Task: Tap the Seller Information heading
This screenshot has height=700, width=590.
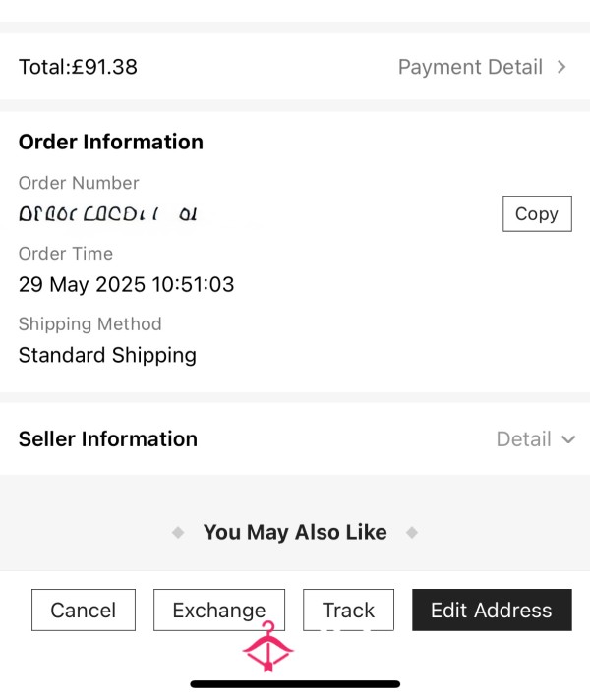Action: (x=107, y=439)
